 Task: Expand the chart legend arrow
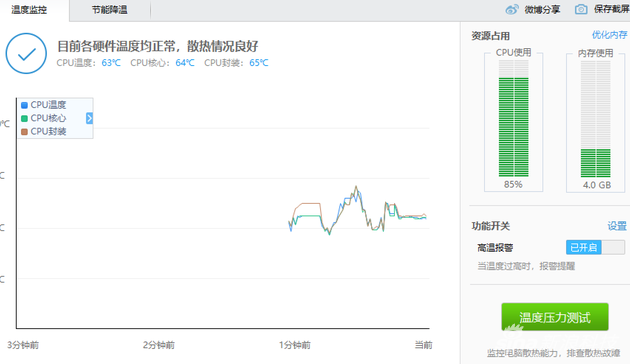tap(89, 118)
